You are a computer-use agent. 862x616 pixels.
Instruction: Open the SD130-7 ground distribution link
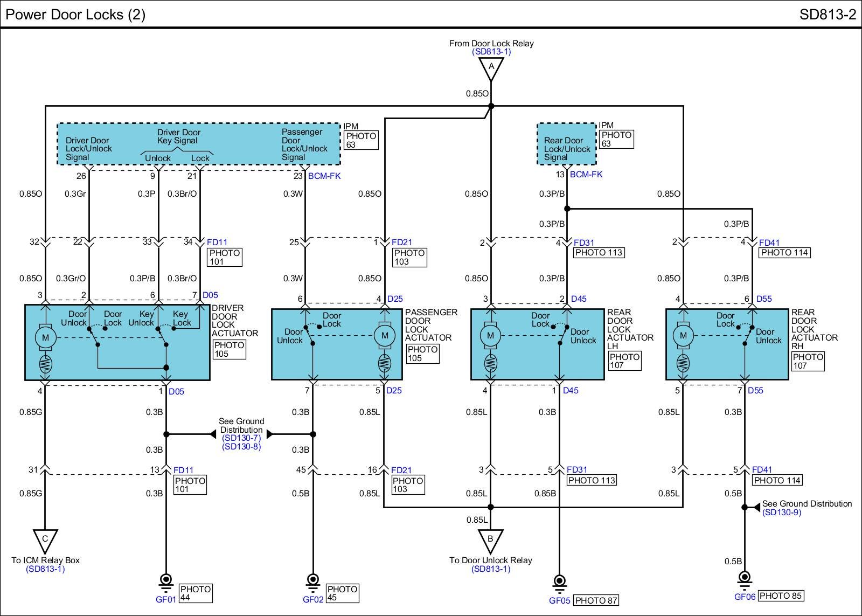[241, 438]
